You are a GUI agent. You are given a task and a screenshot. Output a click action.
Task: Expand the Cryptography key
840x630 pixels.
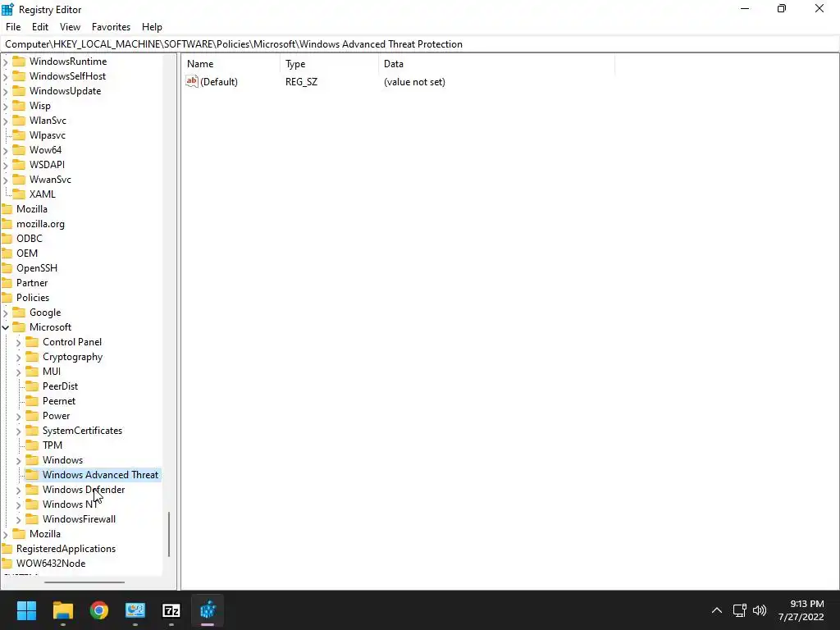coord(19,357)
